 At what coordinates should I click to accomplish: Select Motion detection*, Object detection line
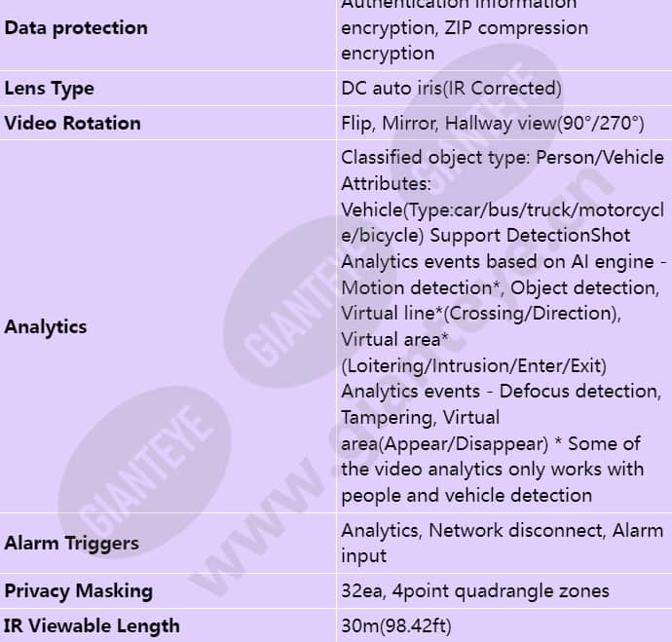click(x=501, y=287)
